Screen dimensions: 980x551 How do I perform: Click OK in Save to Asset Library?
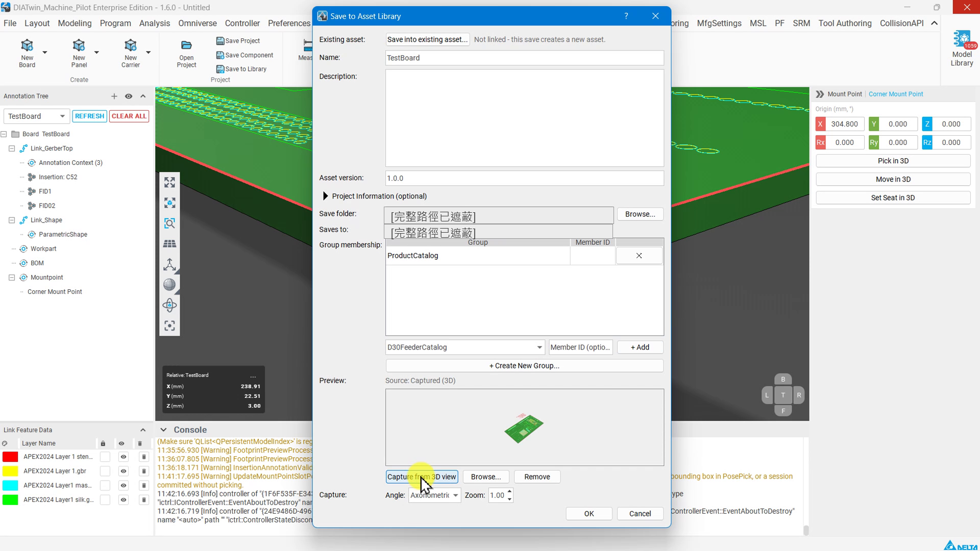coord(589,514)
